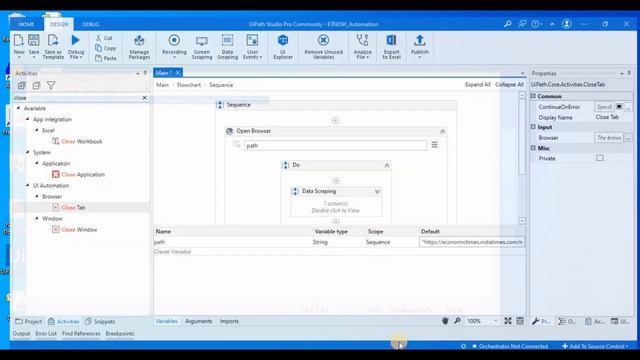Collapse the Misc properties section
Screen dimensions: 640x360
[x=533, y=148]
